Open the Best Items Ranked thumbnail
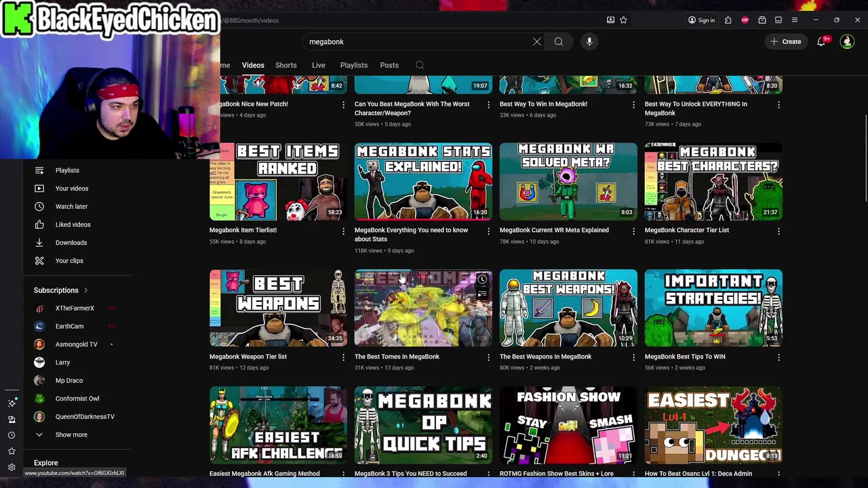Image resolution: width=868 pixels, height=488 pixels. (278, 182)
